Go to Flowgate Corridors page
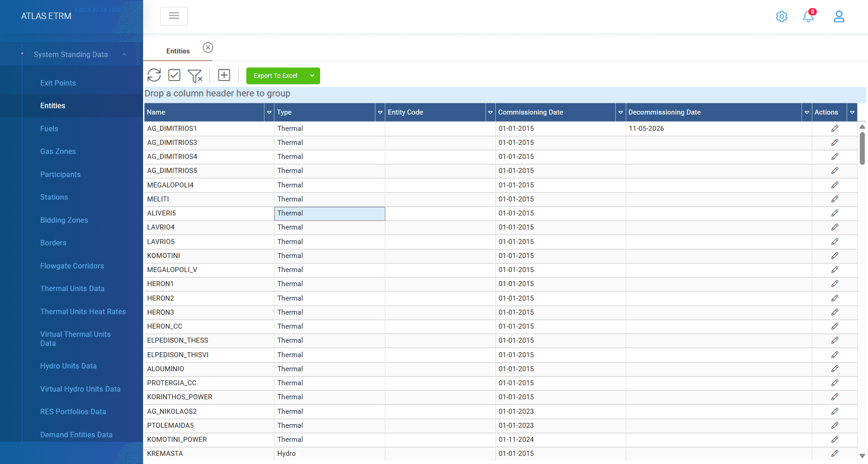 click(72, 266)
